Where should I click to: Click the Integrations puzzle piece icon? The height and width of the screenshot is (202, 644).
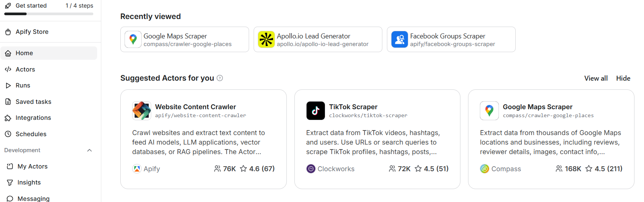pyautogui.click(x=8, y=118)
